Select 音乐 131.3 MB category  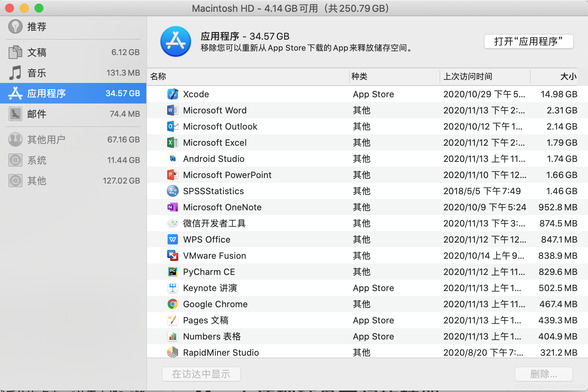coord(73,73)
